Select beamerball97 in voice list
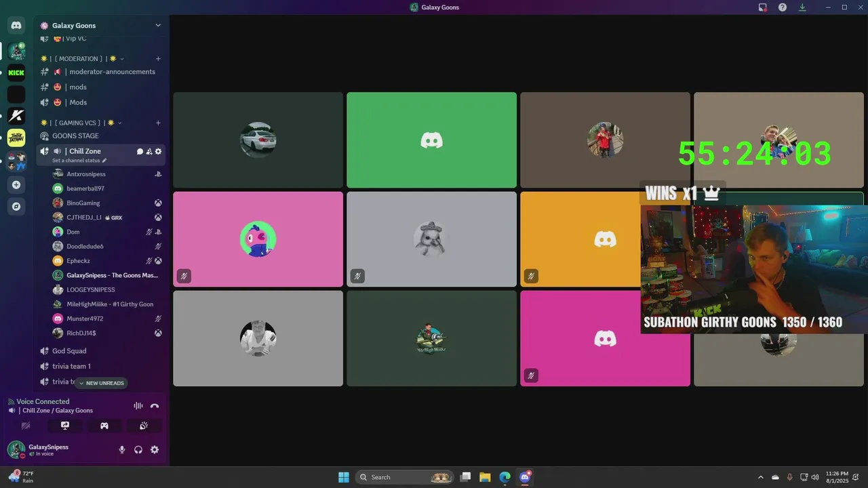868x488 pixels. tap(108, 188)
